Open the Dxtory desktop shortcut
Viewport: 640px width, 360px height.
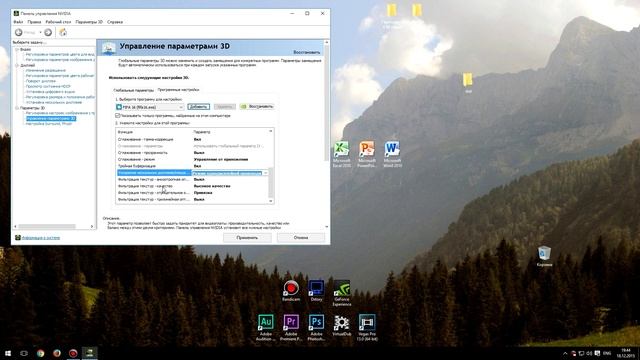click(x=316, y=291)
